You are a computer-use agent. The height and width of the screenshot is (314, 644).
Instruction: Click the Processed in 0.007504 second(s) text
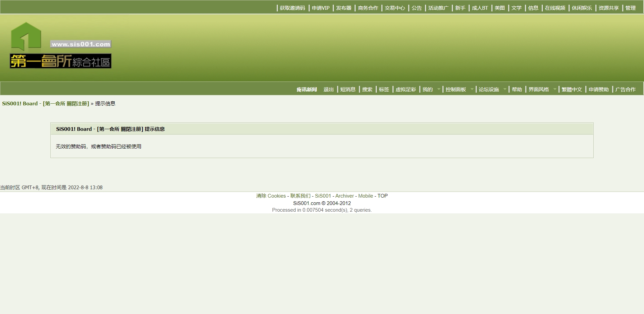tap(322, 210)
